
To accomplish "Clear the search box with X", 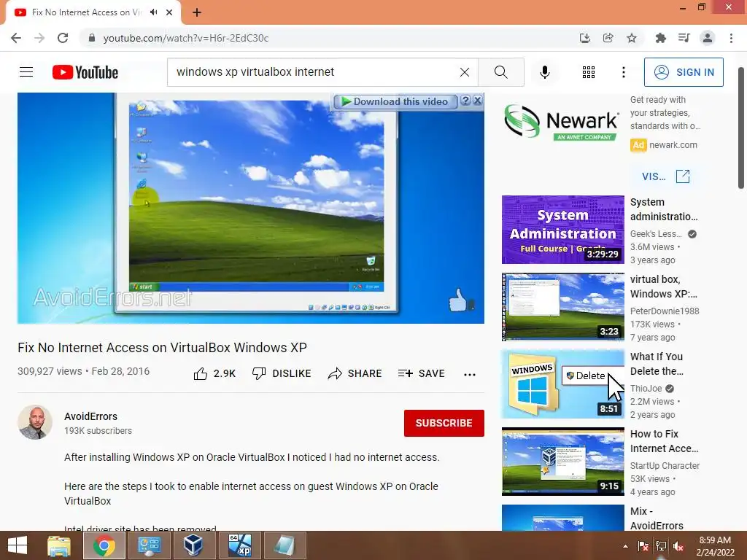I will [x=465, y=72].
